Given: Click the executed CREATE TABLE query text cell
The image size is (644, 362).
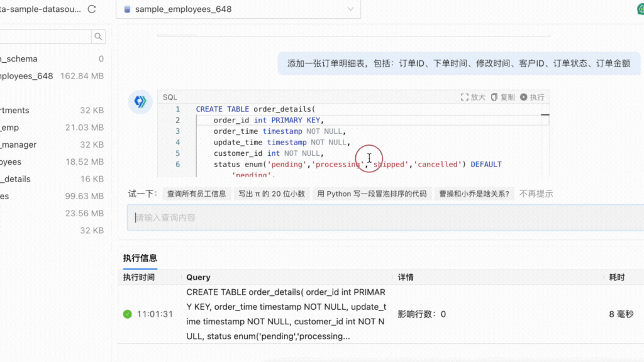Looking at the screenshot, I should pos(286,314).
